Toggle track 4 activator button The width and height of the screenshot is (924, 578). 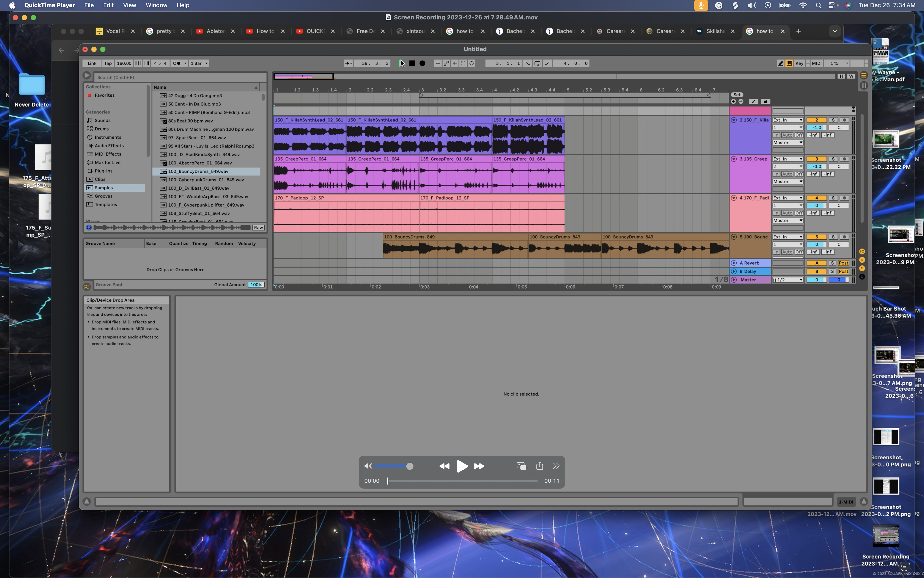pos(817,198)
